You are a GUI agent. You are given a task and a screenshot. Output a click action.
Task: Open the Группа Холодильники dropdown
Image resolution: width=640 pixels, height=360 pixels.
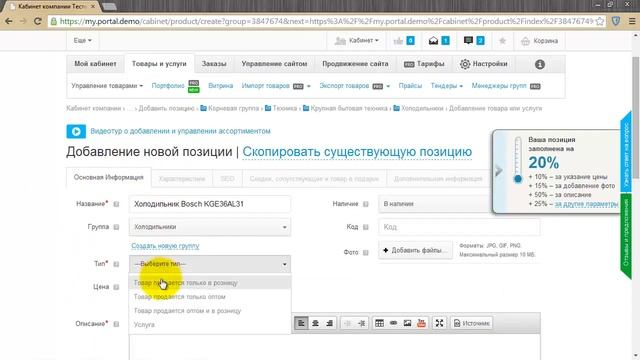click(x=210, y=227)
